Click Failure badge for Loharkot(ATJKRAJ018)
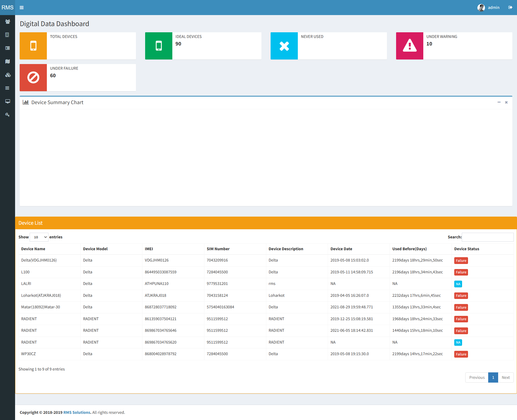Screen dimensions: 517x420 (x=461, y=296)
